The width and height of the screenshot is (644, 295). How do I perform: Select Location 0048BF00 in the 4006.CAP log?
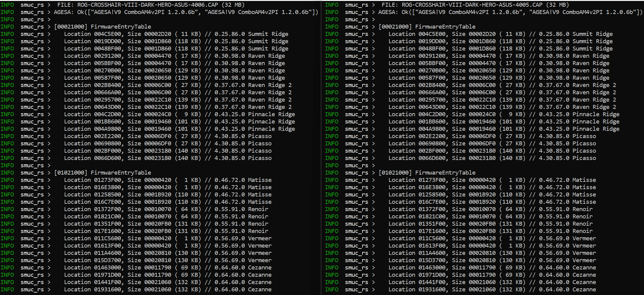click(x=93, y=49)
